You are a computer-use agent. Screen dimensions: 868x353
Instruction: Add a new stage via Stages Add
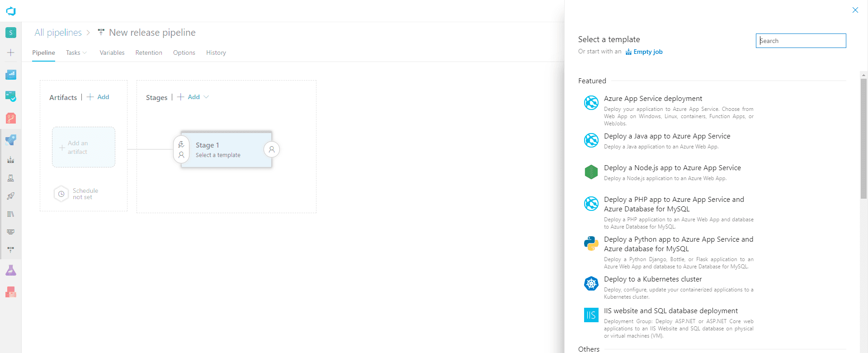tap(189, 97)
